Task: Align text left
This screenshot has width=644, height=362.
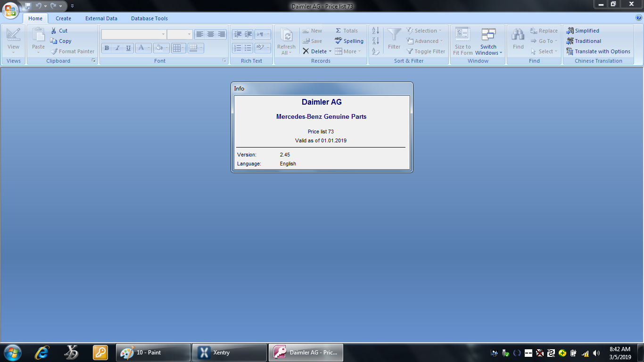Action: point(200,34)
